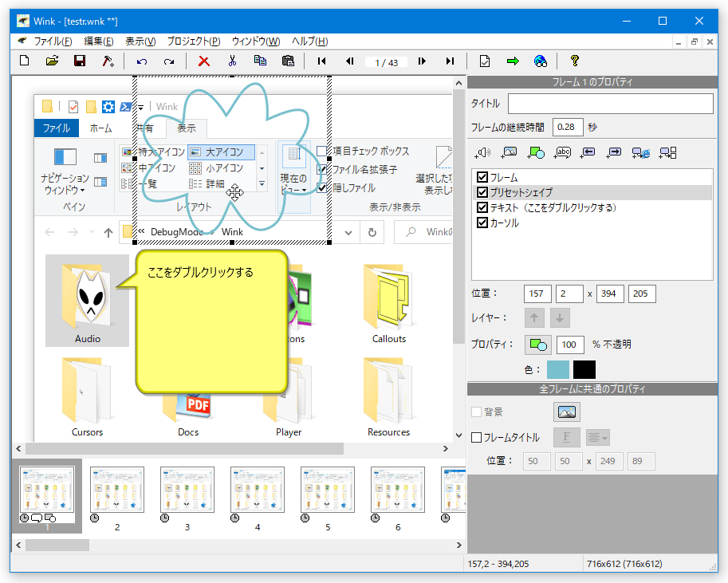Select frame 2 thumbnail
Viewport: 728px width, 583px height.
click(x=117, y=490)
